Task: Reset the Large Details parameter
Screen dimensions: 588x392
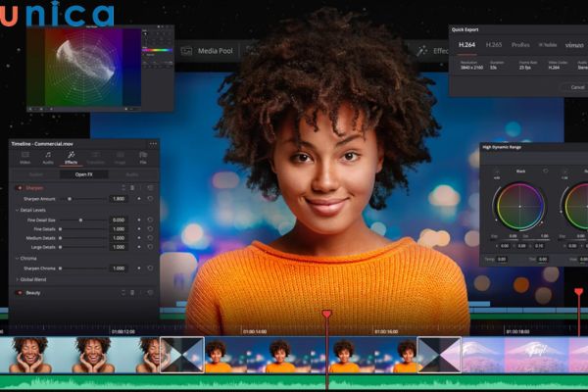Action: 150,247
